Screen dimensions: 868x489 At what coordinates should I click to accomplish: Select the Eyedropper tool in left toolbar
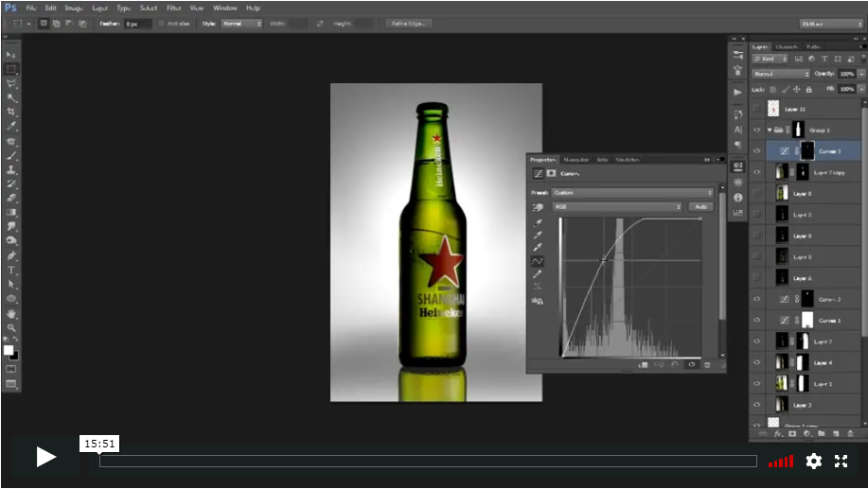click(11, 126)
